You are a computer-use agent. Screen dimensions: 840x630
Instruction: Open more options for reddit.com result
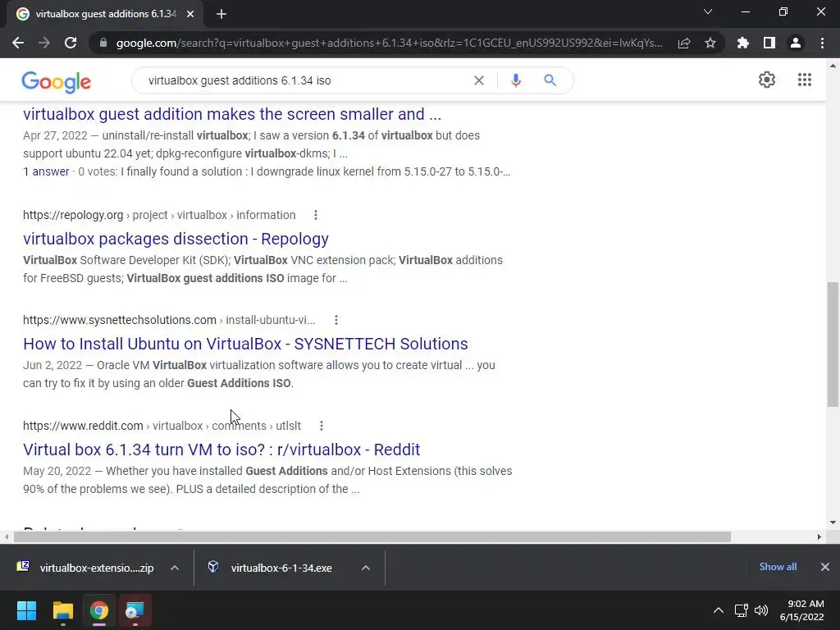click(x=322, y=426)
